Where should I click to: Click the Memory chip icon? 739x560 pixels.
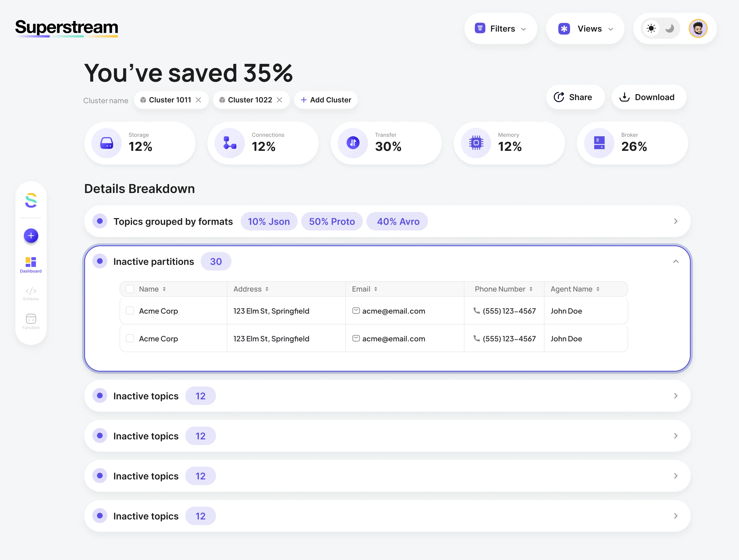pyautogui.click(x=476, y=143)
